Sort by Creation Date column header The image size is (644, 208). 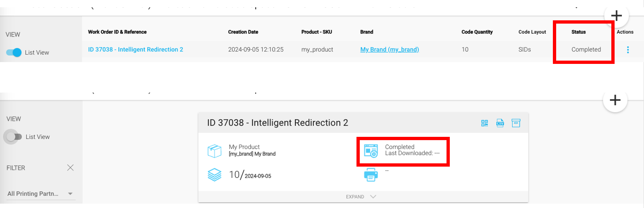pyautogui.click(x=243, y=32)
